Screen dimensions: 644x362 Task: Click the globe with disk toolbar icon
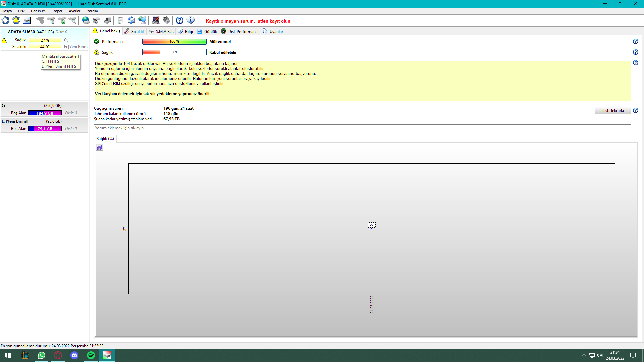(86, 20)
